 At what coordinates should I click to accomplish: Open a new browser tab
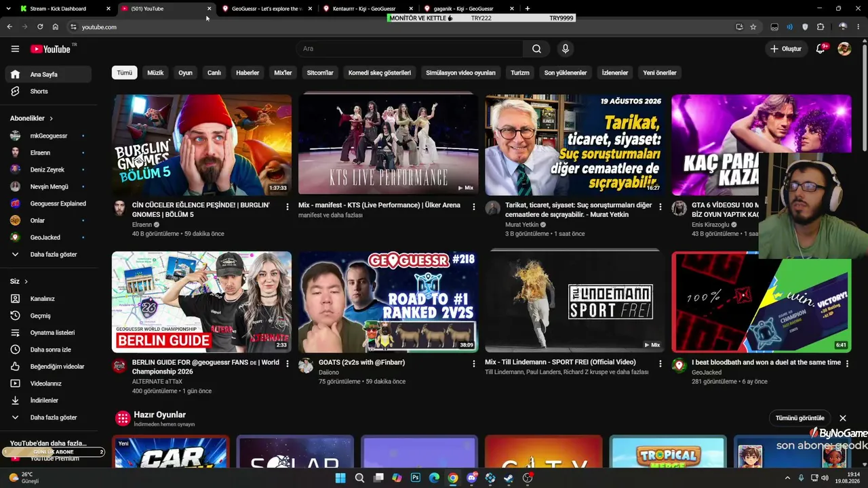(527, 9)
